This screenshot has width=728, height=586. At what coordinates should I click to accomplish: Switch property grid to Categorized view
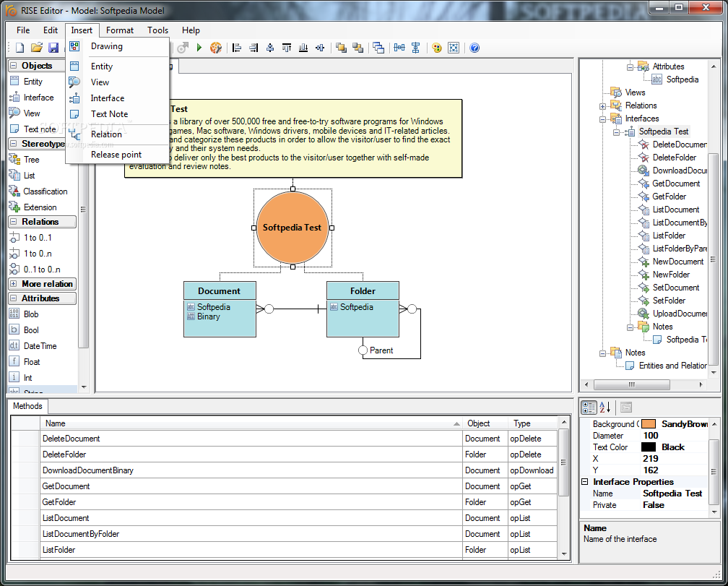point(589,408)
